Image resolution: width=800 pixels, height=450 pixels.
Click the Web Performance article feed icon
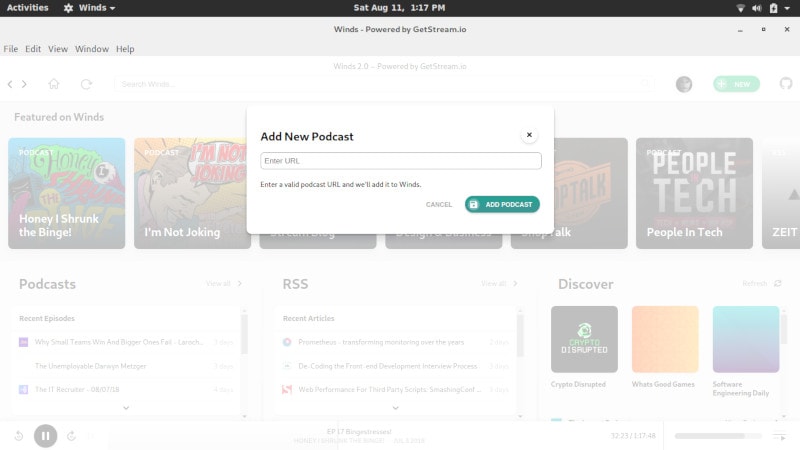point(287,389)
